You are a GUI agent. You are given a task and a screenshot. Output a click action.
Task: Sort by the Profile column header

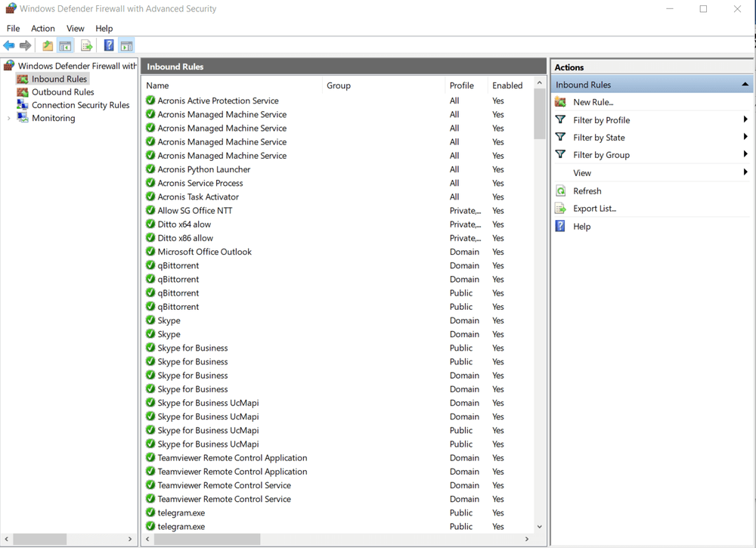click(x=466, y=85)
